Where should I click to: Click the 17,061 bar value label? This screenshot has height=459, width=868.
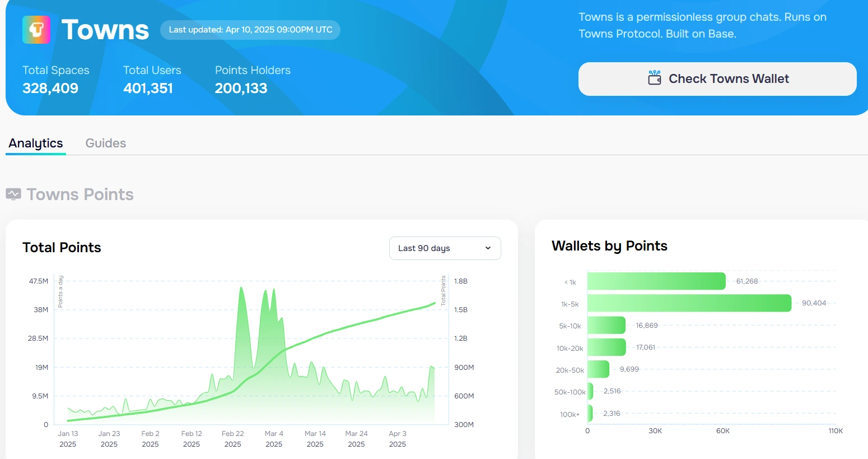pyautogui.click(x=646, y=347)
